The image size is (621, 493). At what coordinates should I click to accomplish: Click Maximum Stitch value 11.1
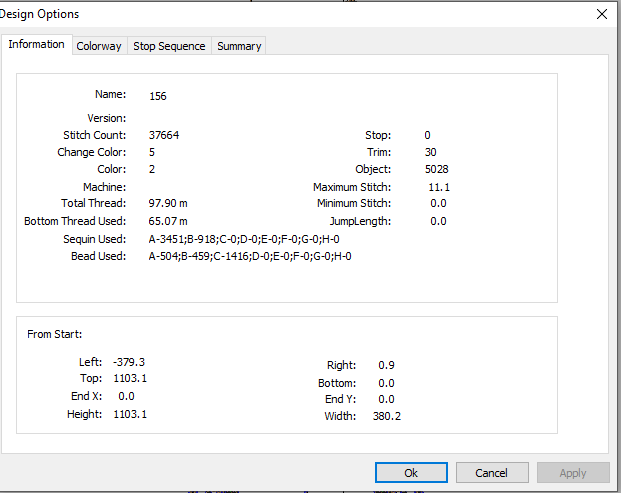pos(439,187)
